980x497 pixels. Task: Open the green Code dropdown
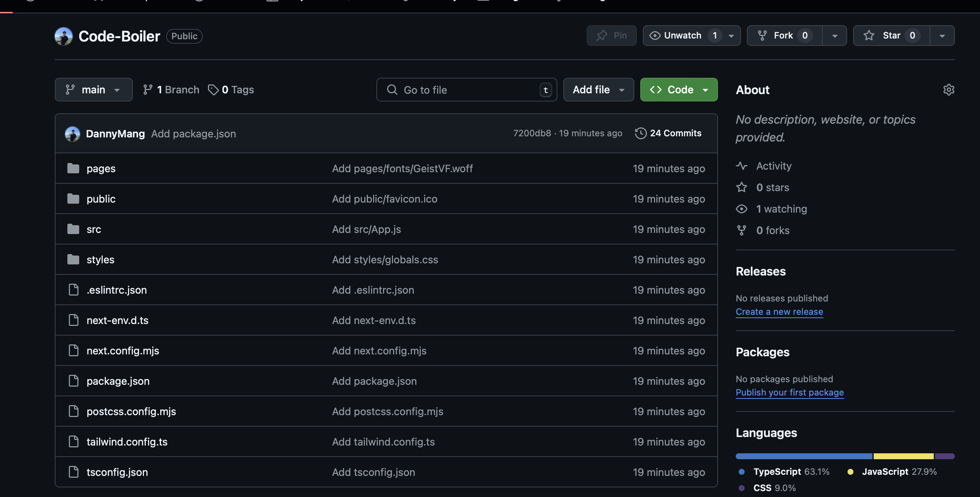pos(679,90)
